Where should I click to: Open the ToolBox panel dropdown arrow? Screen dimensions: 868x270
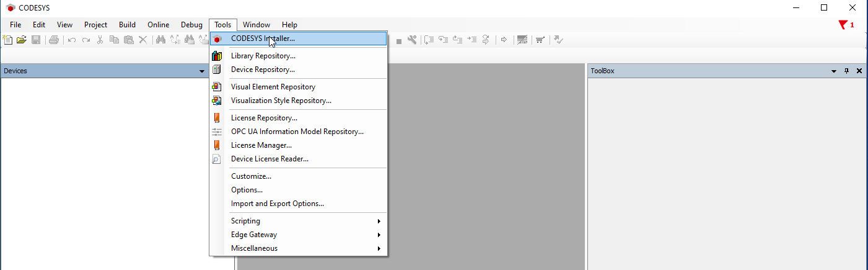tap(834, 71)
